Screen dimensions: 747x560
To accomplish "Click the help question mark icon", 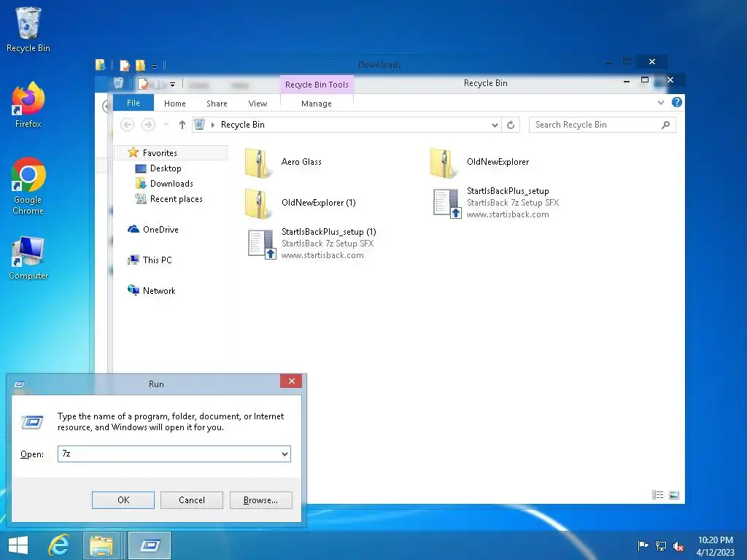I will (676, 102).
